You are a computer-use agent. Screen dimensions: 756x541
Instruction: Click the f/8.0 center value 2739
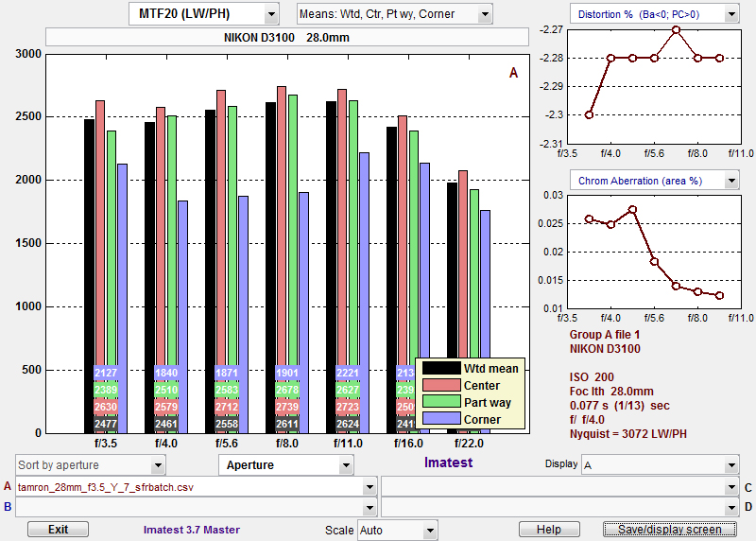coord(287,407)
